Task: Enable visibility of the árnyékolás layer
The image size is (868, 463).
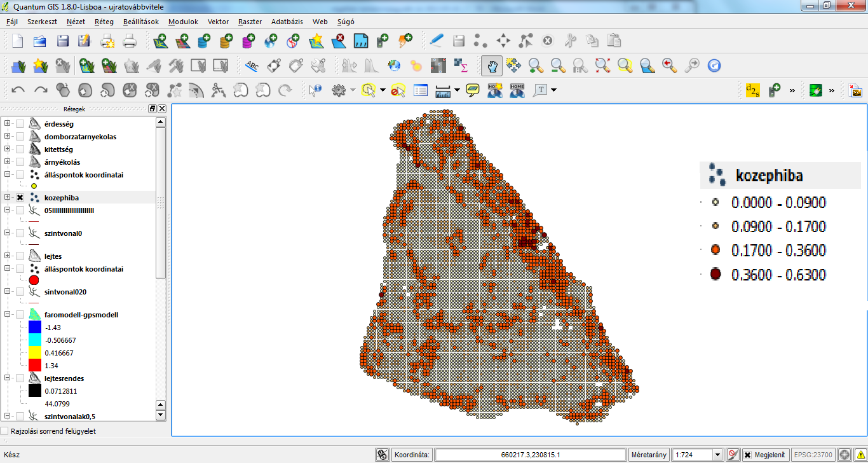Action: coord(20,162)
